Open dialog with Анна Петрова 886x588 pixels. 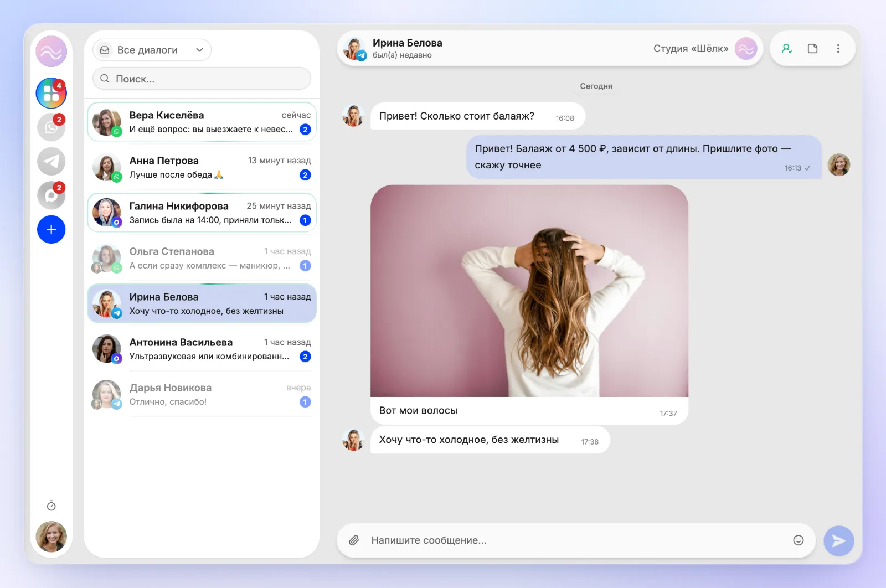[x=202, y=167]
